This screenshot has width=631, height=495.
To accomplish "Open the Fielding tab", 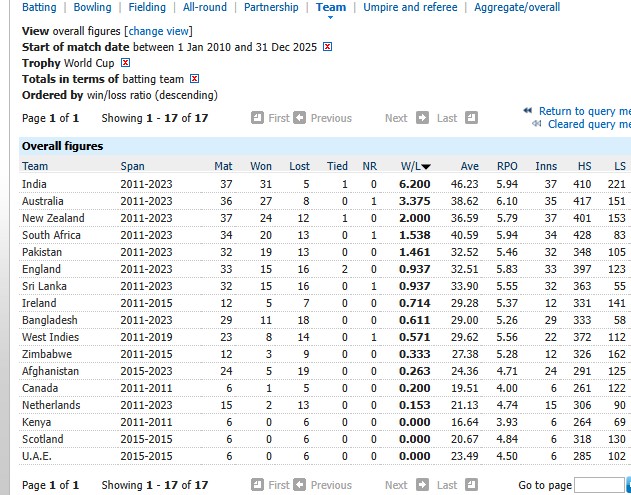I will pyautogui.click(x=147, y=7).
